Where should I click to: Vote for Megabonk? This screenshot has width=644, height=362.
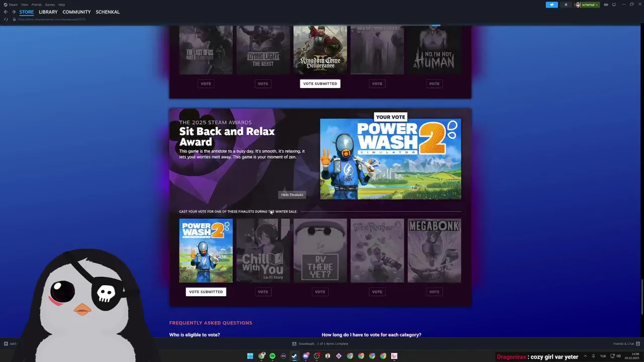pos(434,292)
